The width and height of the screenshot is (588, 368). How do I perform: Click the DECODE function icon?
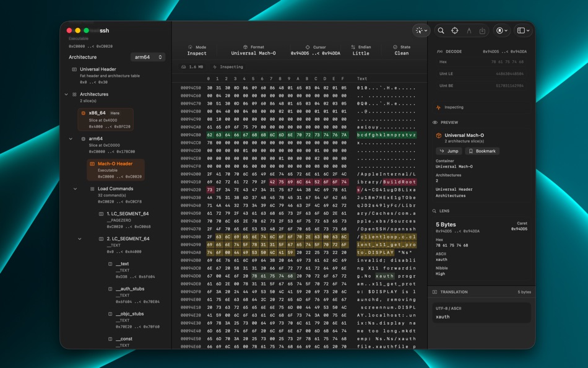(x=439, y=51)
